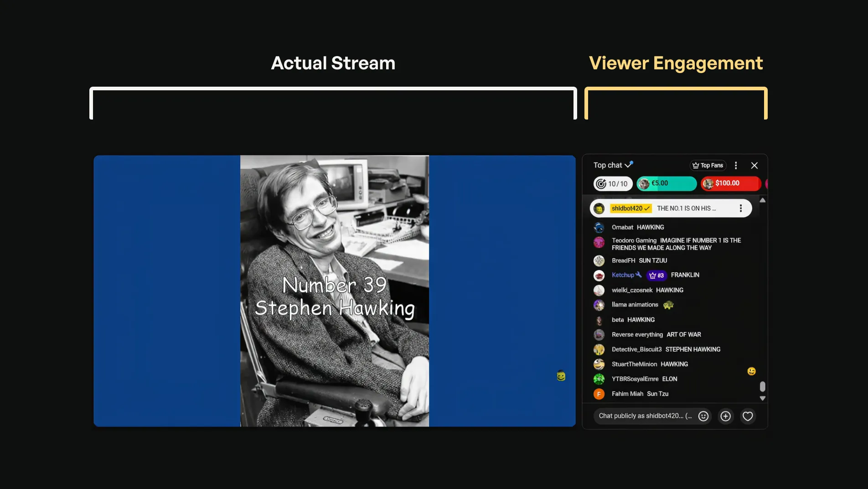Image resolution: width=868 pixels, height=489 pixels.
Task: Click "SUN TZUU" chat message
Action: [x=653, y=260]
